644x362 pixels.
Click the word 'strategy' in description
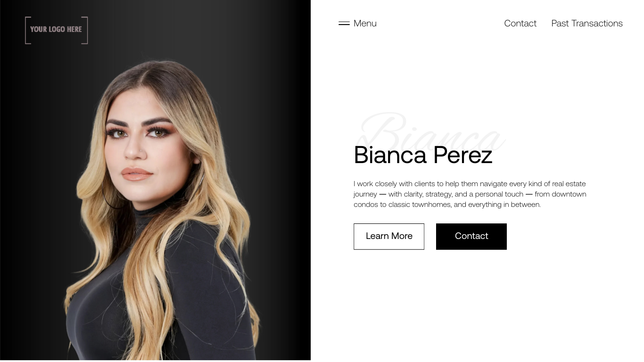(x=439, y=194)
